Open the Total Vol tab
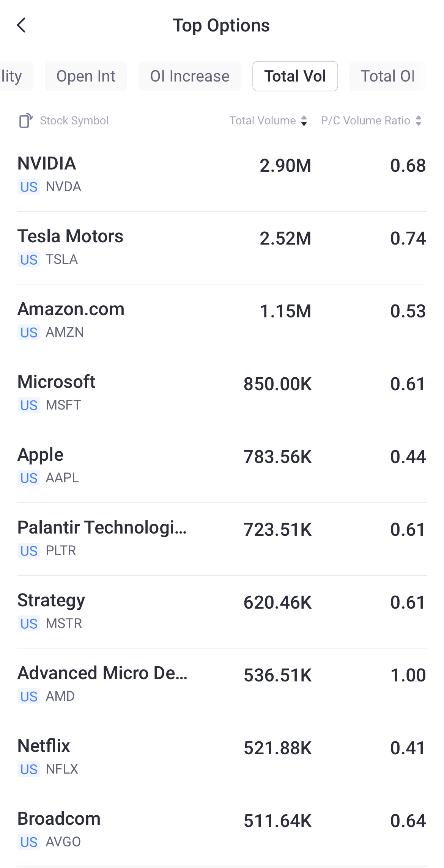The image size is (444, 868). click(x=295, y=76)
